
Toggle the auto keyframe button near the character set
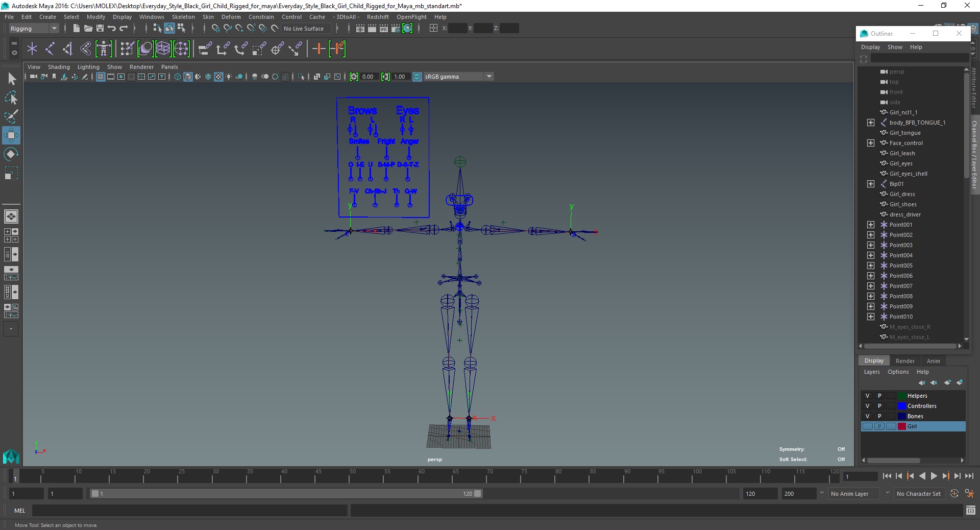tap(954, 494)
